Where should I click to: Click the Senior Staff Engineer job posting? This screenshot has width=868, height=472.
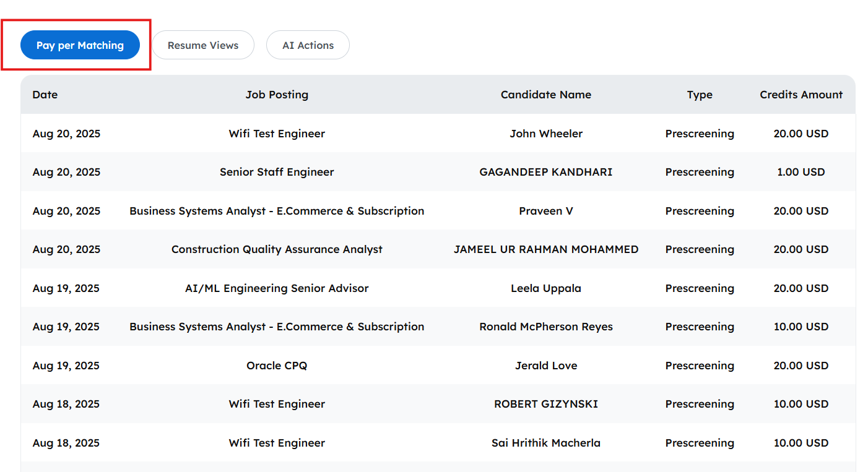[x=277, y=172]
